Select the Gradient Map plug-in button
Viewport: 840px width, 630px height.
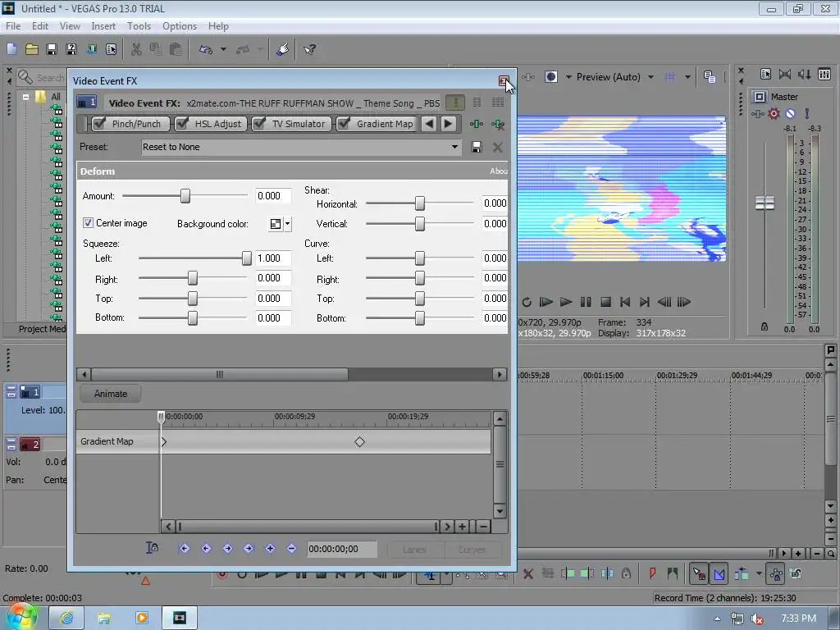click(384, 124)
